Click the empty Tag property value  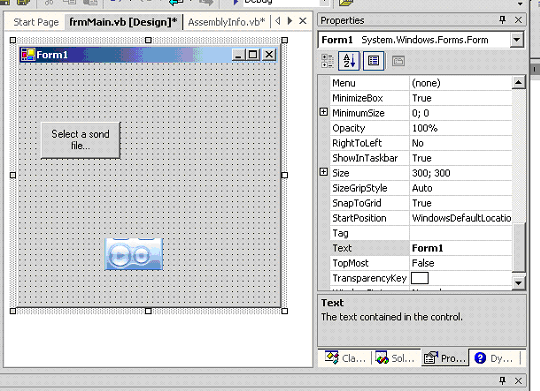tap(461, 233)
